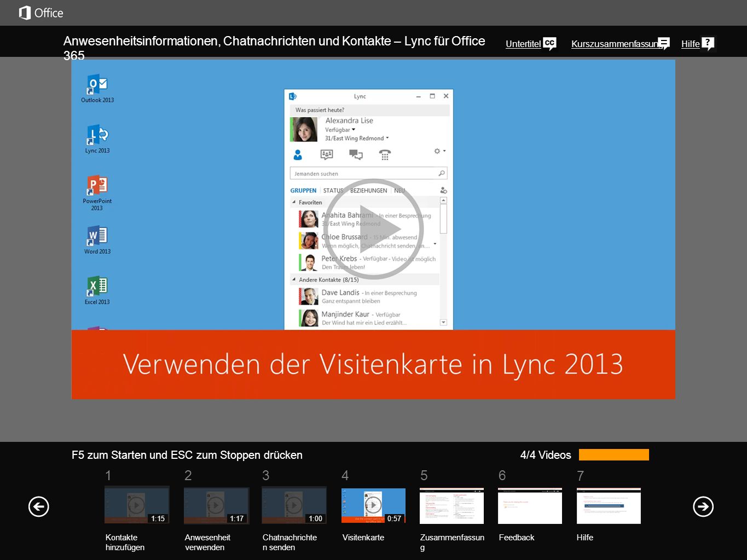This screenshot has width=747, height=560.
Task: Click the Lync window title icon
Action: click(x=293, y=96)
